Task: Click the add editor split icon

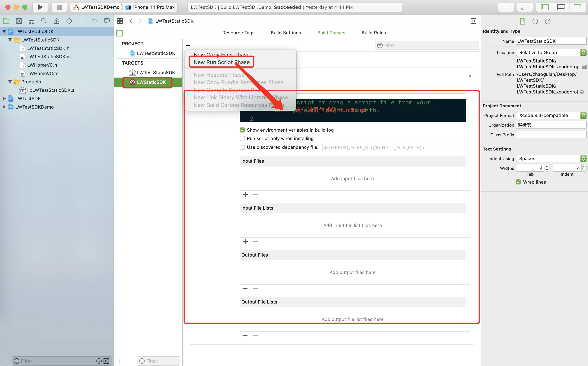Action: tap(474, 21)
